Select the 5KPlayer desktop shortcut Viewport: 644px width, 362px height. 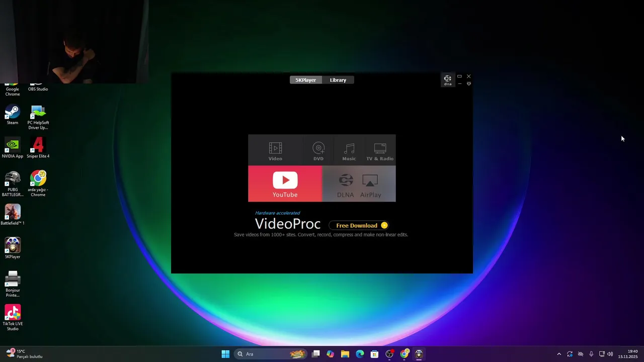(x=13, y=248)
